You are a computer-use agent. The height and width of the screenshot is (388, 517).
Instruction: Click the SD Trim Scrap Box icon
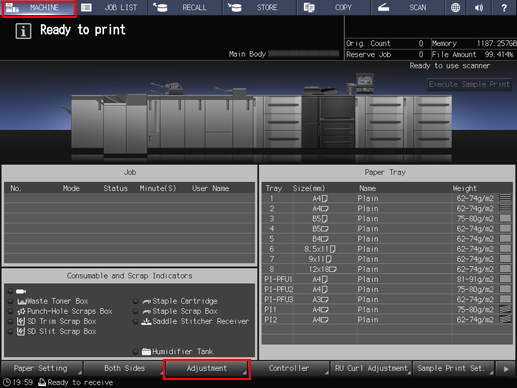click(x=21, y=322)
